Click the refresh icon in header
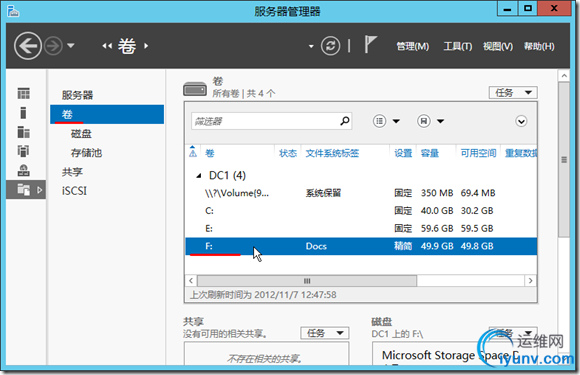 (x=330, y=46)
